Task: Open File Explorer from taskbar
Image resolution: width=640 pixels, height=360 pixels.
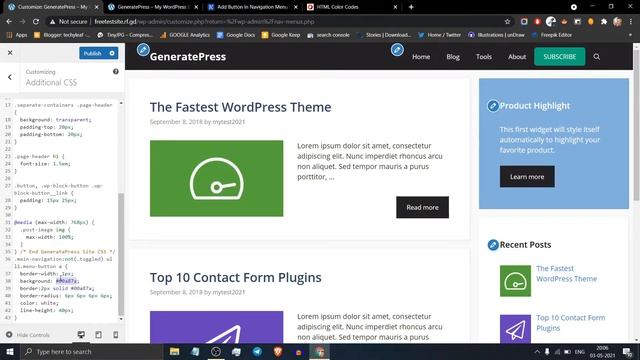Action: [174, 351]
